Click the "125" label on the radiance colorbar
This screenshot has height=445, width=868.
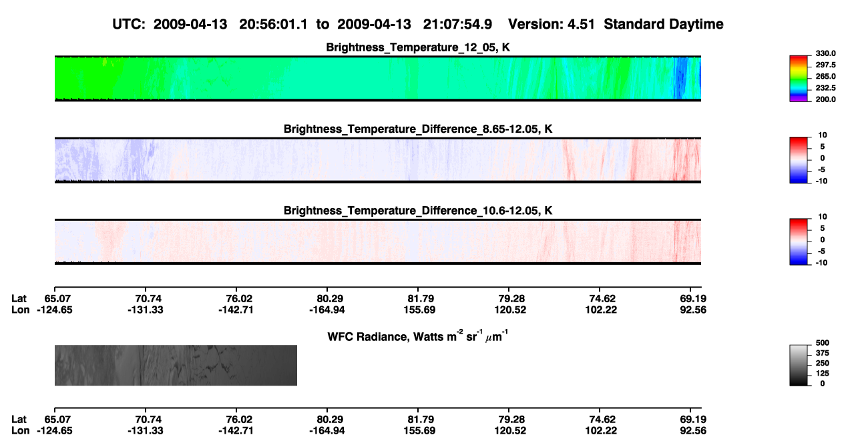click(823, 373)
